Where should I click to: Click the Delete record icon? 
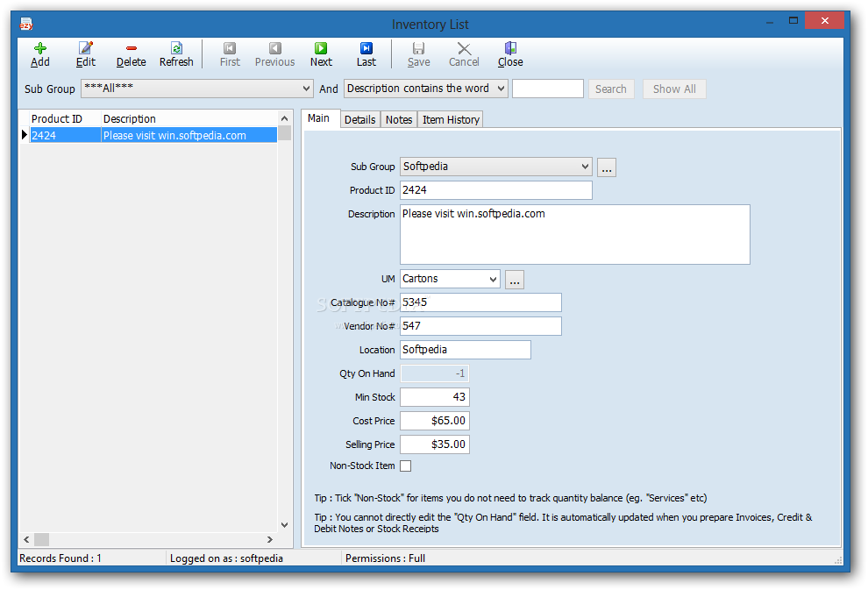(x=132, y=48)
